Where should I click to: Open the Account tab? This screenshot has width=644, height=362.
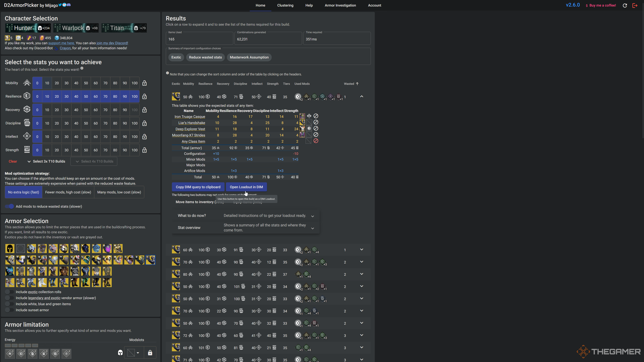click(x=374, y=5)
